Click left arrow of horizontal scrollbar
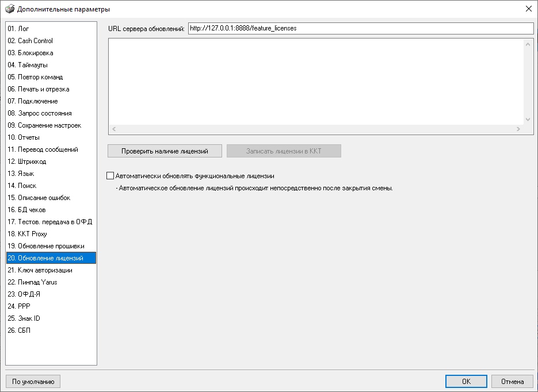The width and height of the screenshot is (538, 392). point(113,129)
